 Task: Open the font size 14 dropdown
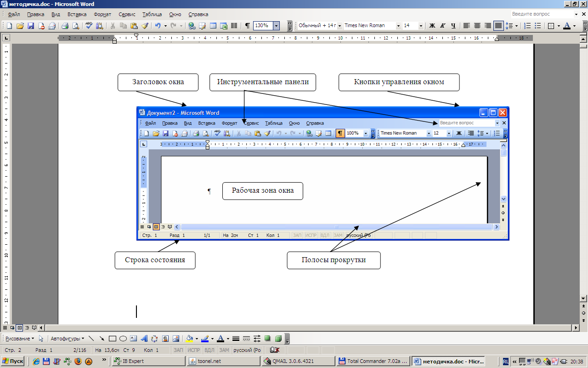coord(421,26)
